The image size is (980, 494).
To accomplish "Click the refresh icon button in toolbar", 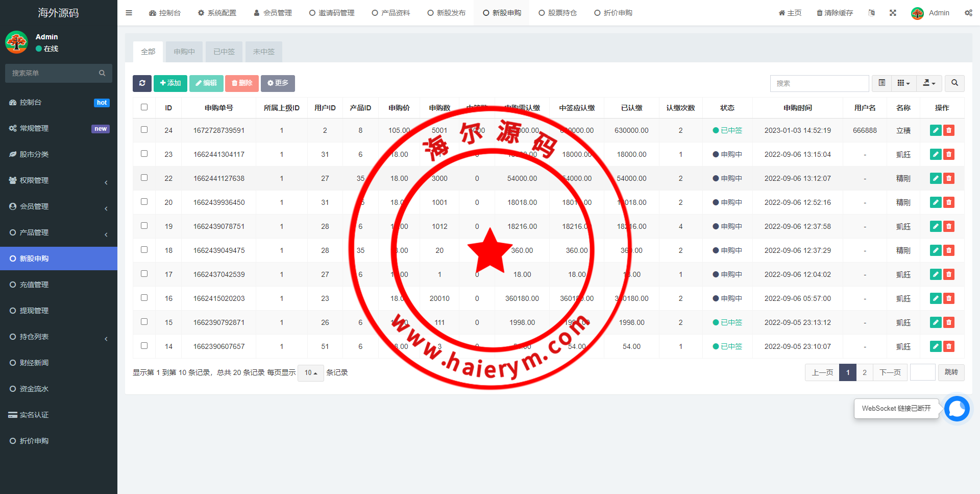I will [142, 83].
